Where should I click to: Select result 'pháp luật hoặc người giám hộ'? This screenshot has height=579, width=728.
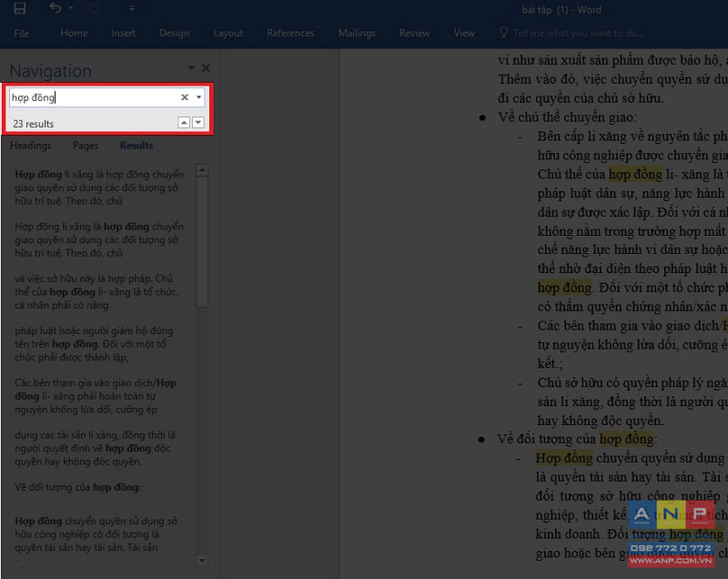pyautogui.click(x=100, y=344)
